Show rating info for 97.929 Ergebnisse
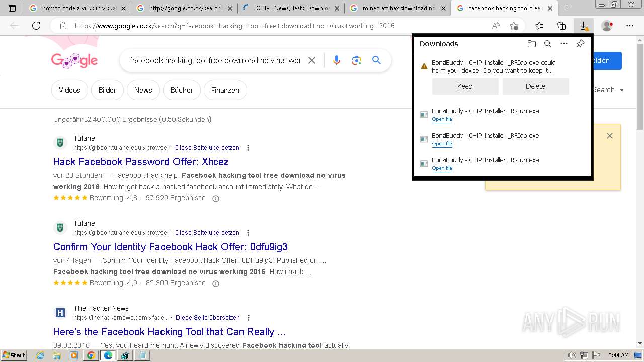644x362 pixels. pyautogui.click(x=216, y=198)
